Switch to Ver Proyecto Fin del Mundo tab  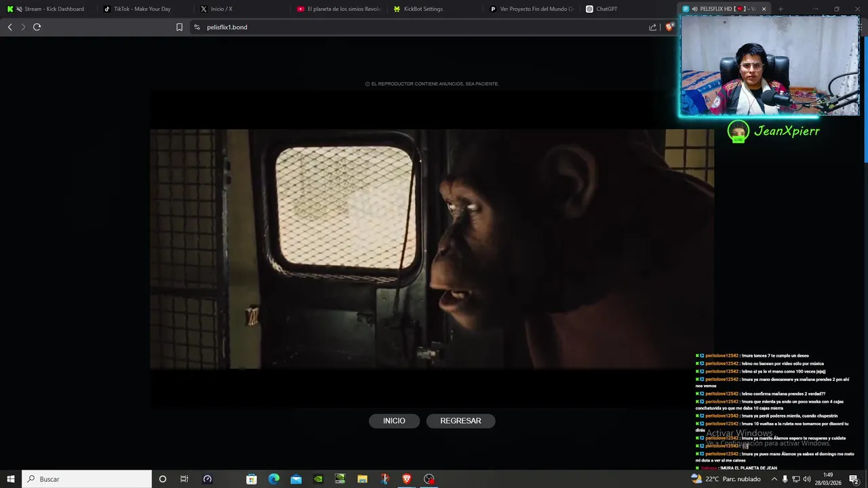pos(531,9)
